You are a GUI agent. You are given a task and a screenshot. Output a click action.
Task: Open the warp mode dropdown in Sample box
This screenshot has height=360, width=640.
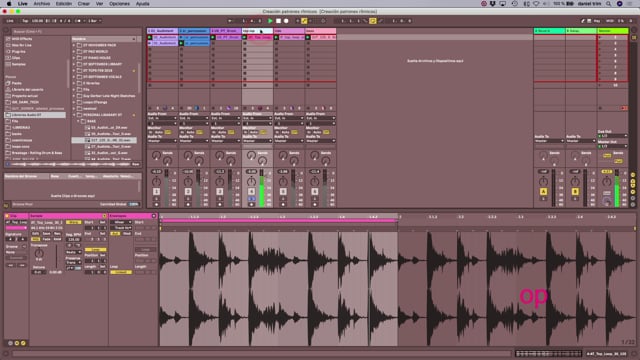pyautogui.click(x=73, y=252)
